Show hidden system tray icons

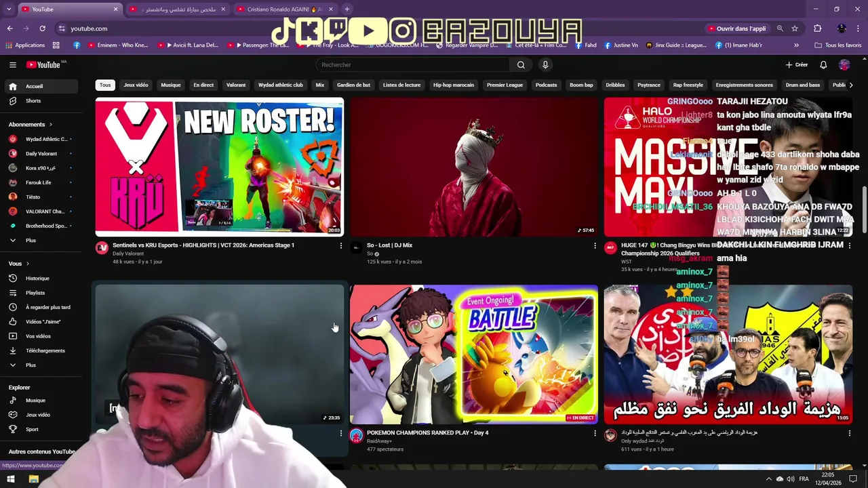[x=769, y=479]
